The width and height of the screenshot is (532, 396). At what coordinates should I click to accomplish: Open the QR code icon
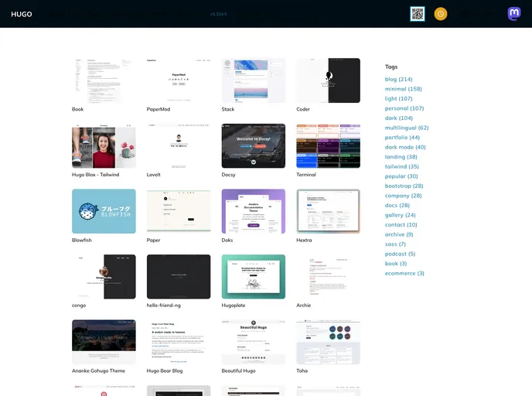pos(418,14)
